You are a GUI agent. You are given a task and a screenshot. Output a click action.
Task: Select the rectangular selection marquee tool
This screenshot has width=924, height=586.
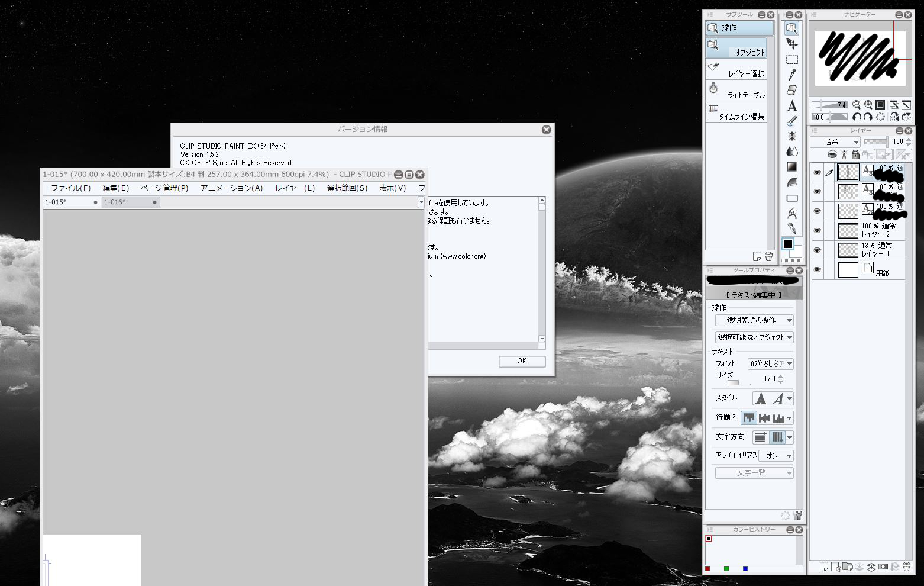(x=791, y=60)
